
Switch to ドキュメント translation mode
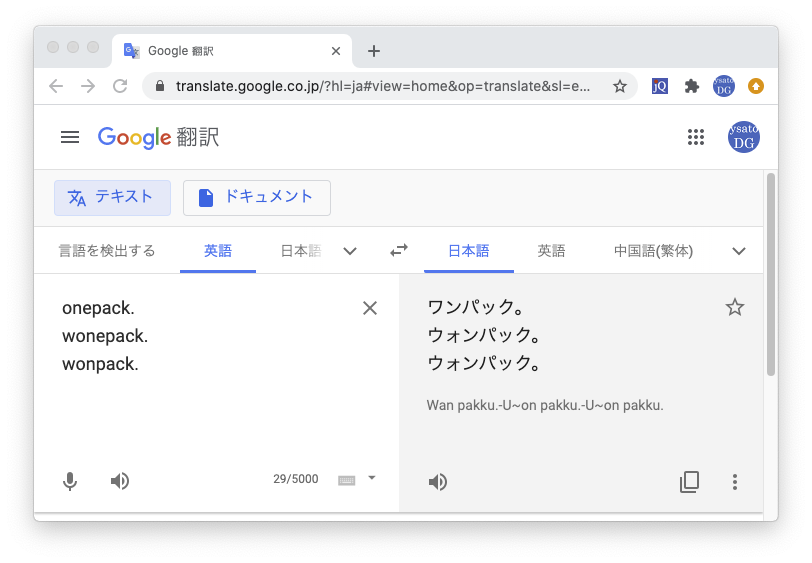(257, 197)
